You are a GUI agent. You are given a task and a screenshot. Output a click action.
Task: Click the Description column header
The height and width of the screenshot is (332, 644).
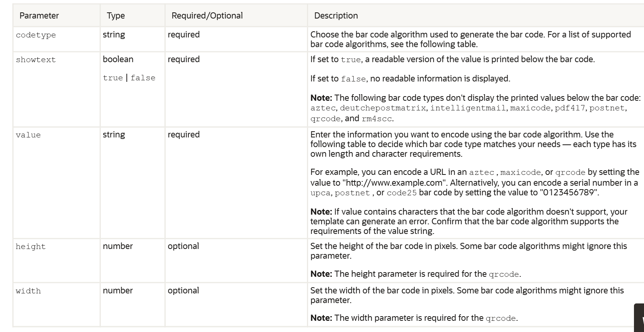336,16
